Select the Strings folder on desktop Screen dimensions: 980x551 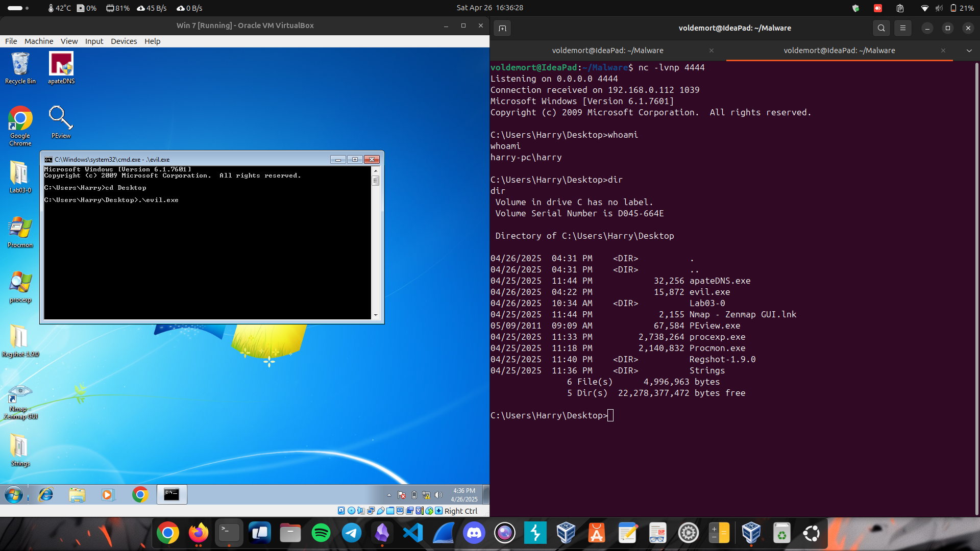point(20,450)
